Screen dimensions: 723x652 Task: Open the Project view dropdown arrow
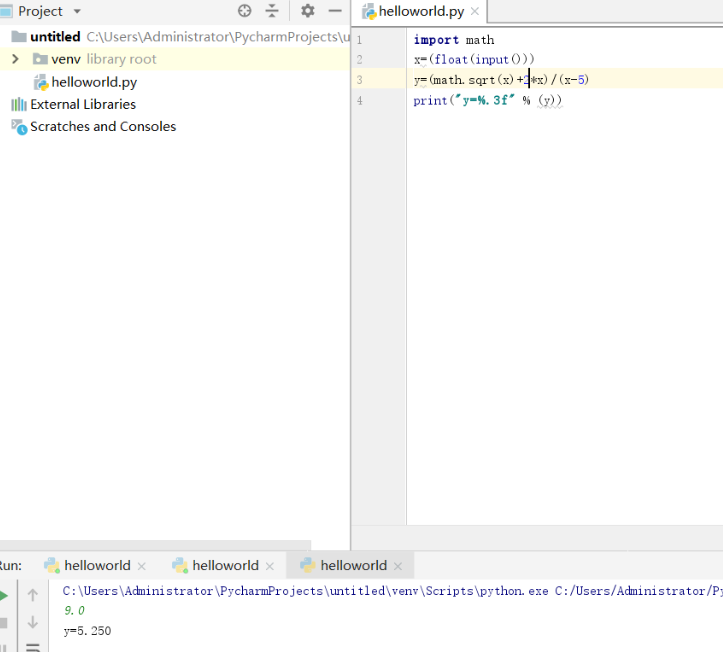(77, 11)
